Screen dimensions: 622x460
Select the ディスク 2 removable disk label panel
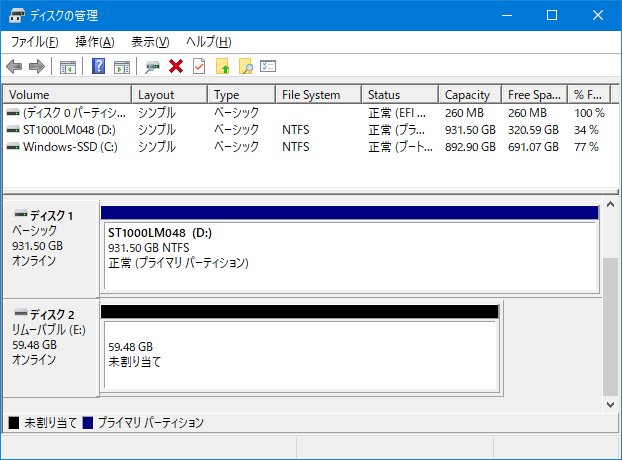click(51, 348)
